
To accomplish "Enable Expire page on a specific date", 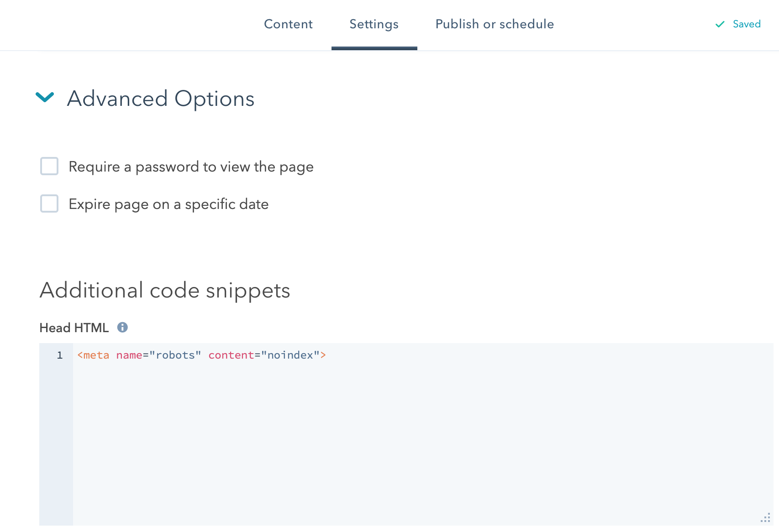I will pyautogui.click(x=49, y=203).
